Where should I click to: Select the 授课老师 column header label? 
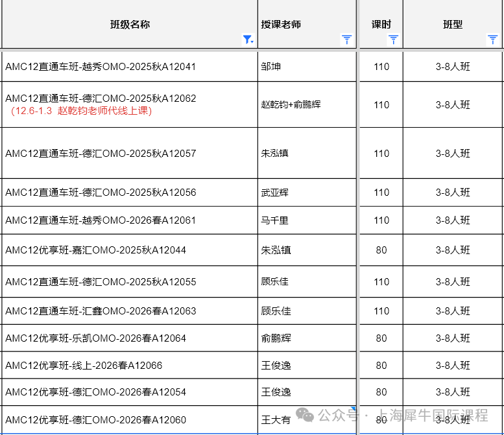(281, 25)
